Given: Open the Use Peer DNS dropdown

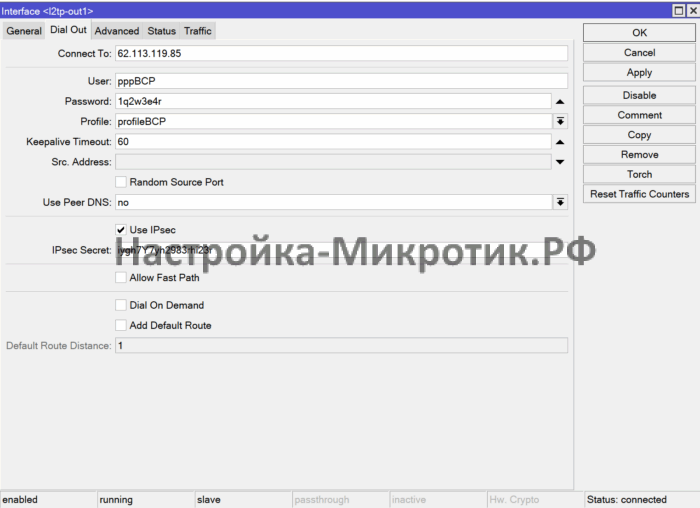Looking at the screenshot, I should click(560, 202).
